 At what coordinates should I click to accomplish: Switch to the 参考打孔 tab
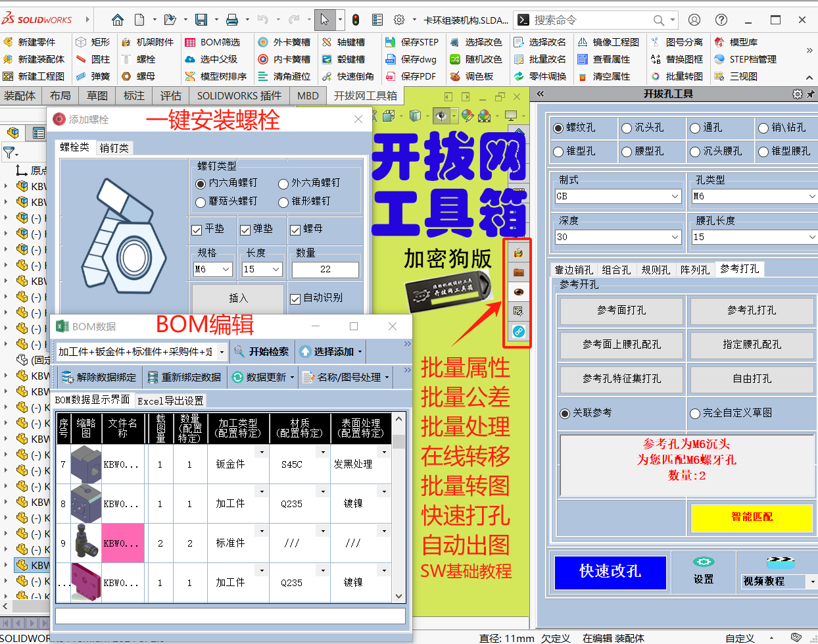click(x=740, y=269)
